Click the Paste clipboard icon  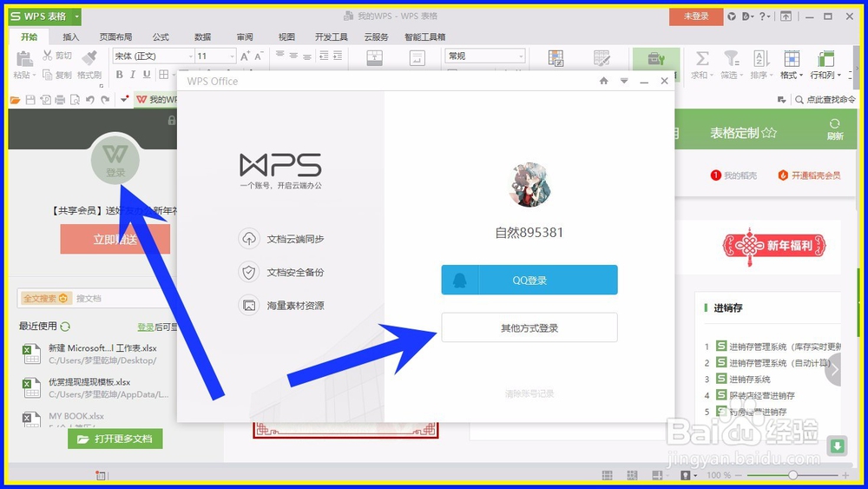point(23,58)
